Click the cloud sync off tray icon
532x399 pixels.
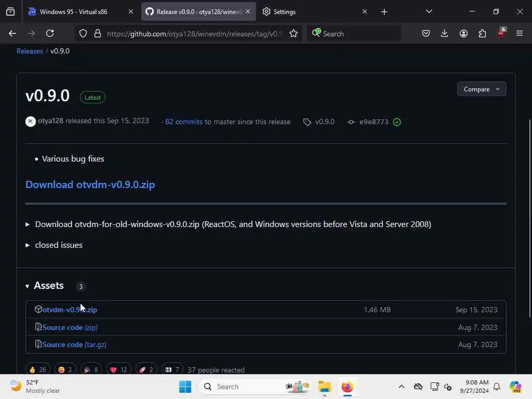pos(418,387)
